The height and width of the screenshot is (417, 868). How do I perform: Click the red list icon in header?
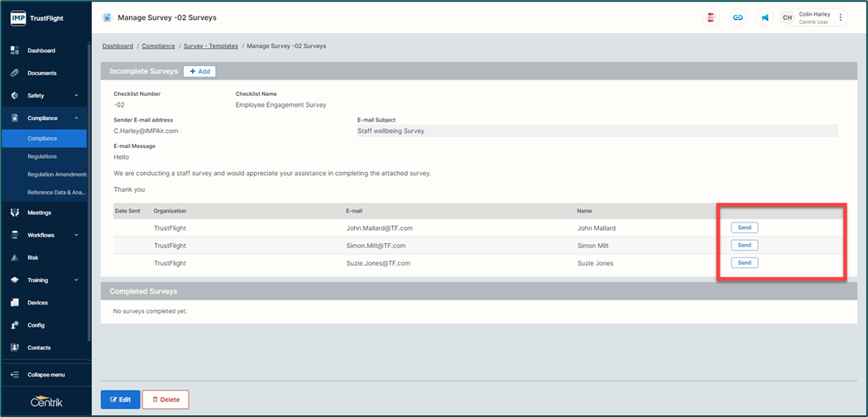pos(710,17)
